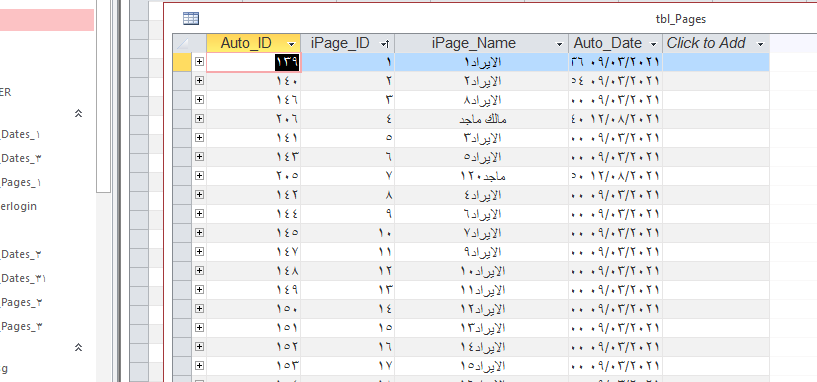
Task: Open the _Dates_٢ navigation pane item
Action: tap(20, 254)
